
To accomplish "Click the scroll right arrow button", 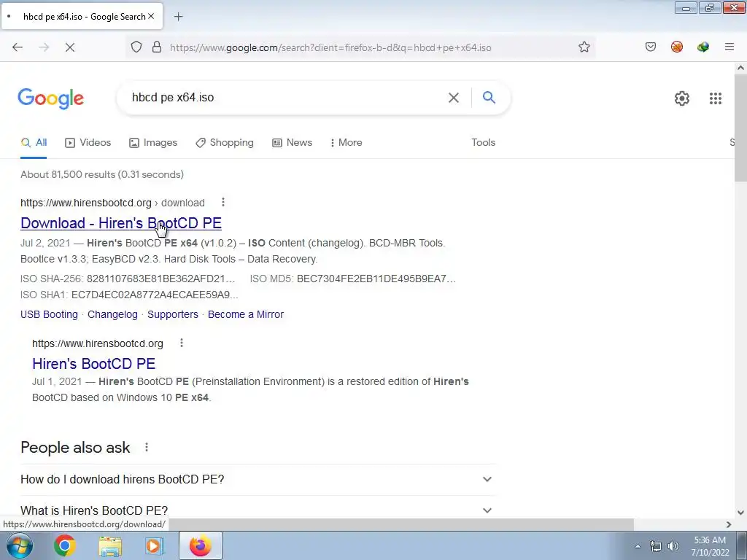I will 729,524.
